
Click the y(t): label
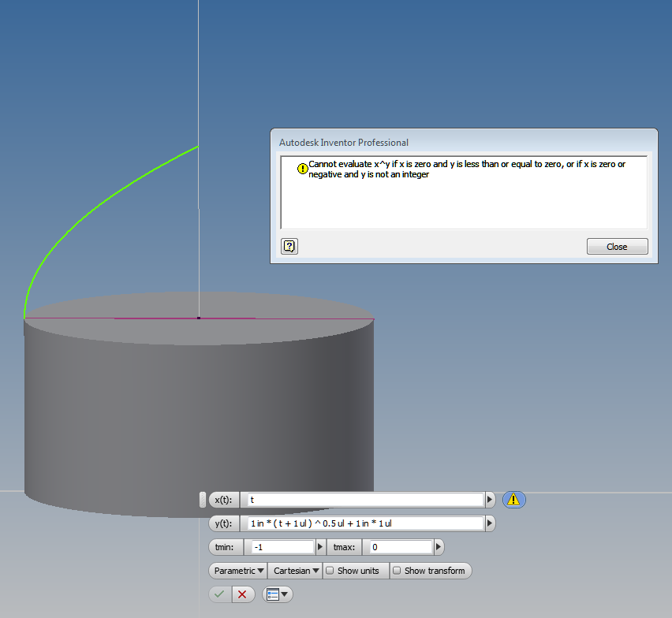(223, 523)
